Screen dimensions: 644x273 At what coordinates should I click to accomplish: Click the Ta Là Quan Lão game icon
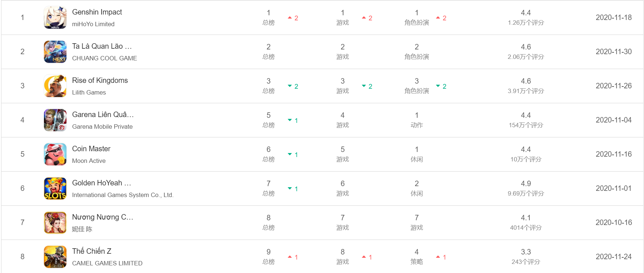coord(55,52)
